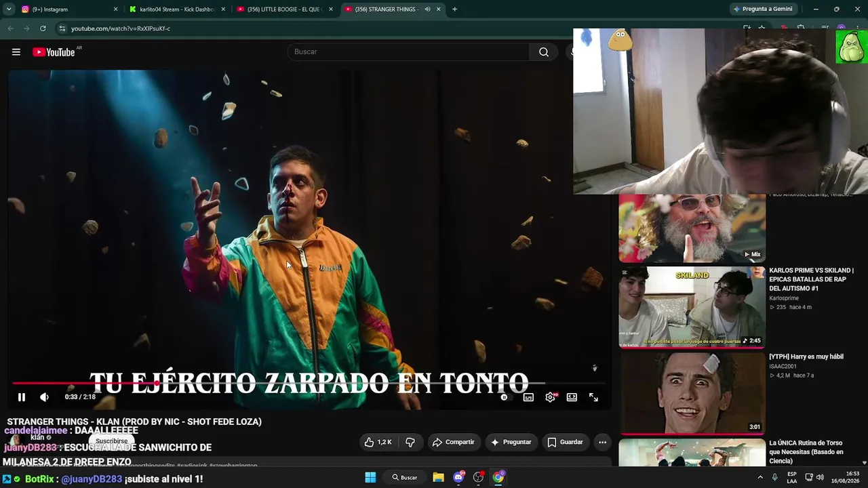Close the karlito04 Kick Dashboard tab
Viewport: 868px width, 488px height.
pos(223,9)
